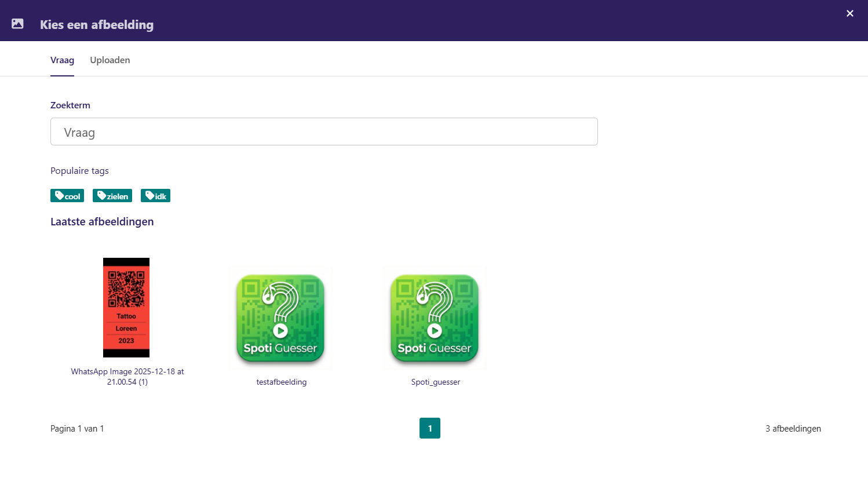This screenshot has height=482, width=868.
Task: Click the testafbeelding caption text
Action: pyautogui.click(x=282, y=382)
